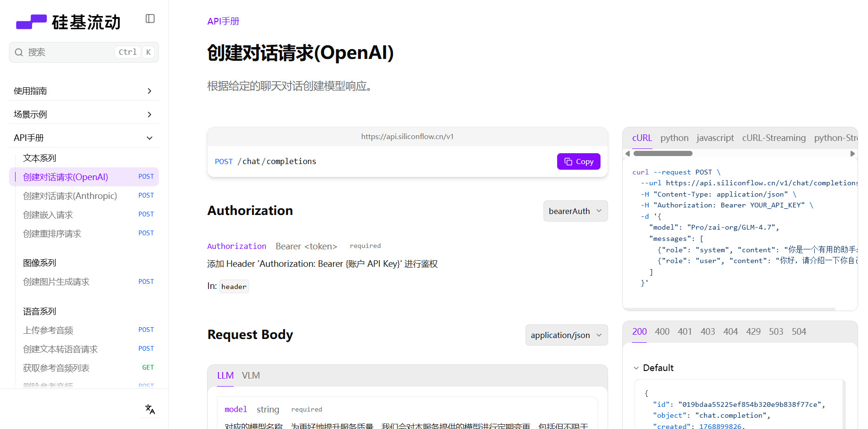Select the 503 response tab
This screenshot has width=868, height=429.
[776, 331]
